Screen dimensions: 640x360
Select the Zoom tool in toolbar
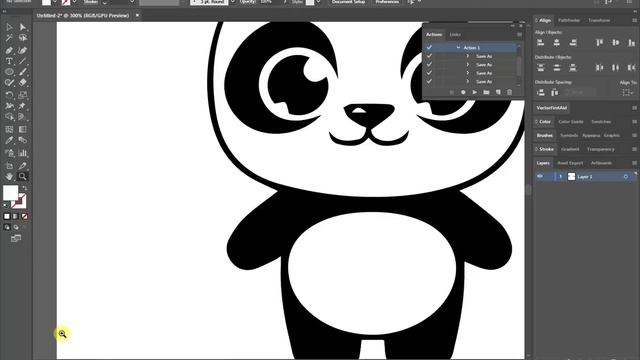[x=23, y=176]
